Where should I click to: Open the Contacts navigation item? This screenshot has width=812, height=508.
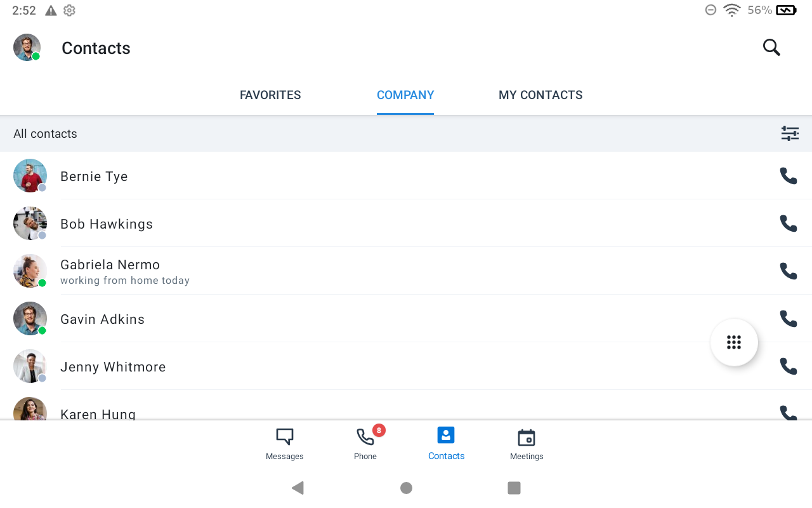click(x=446, y=443)
